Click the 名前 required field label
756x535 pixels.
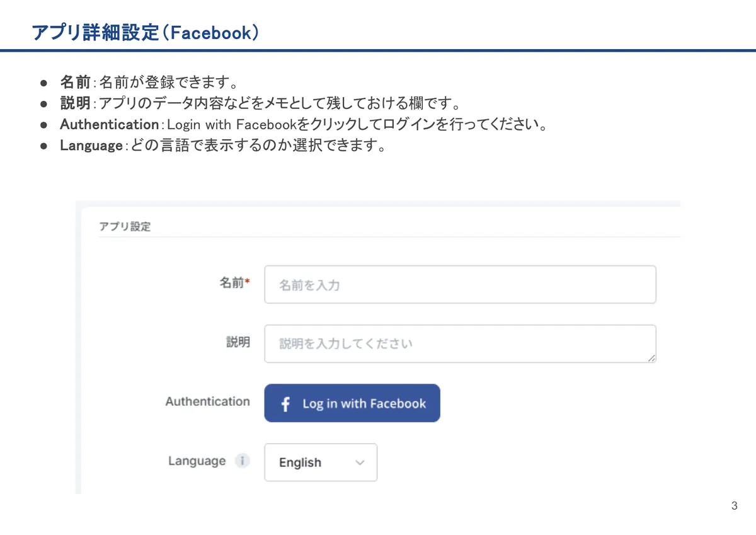pyautogui.click(x=234, y=284)
